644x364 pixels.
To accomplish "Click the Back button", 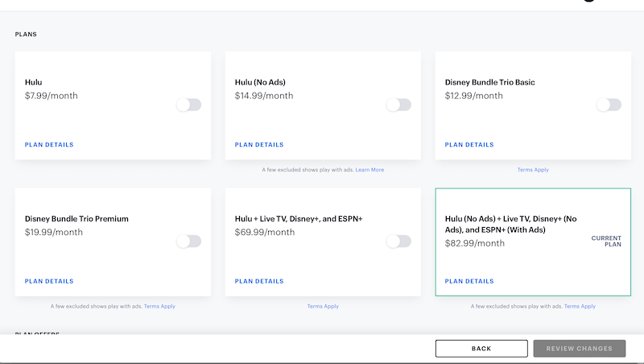I will click(x=481, y=349).
